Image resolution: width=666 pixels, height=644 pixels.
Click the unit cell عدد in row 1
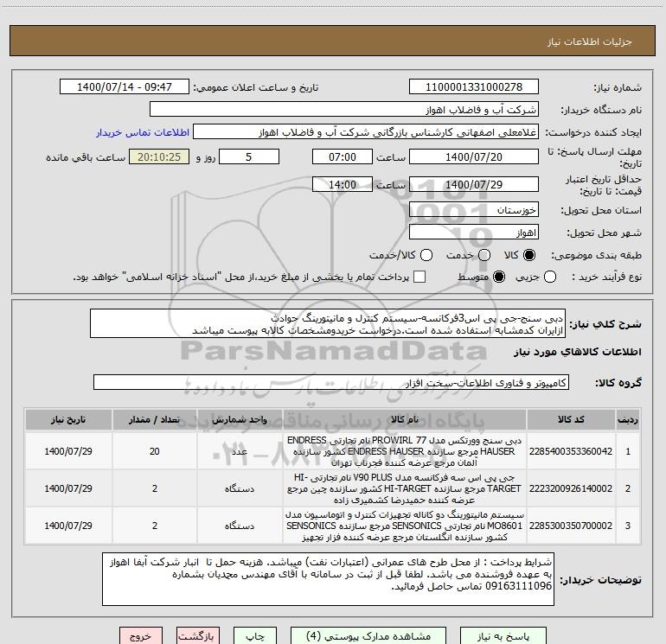point(240,451)
